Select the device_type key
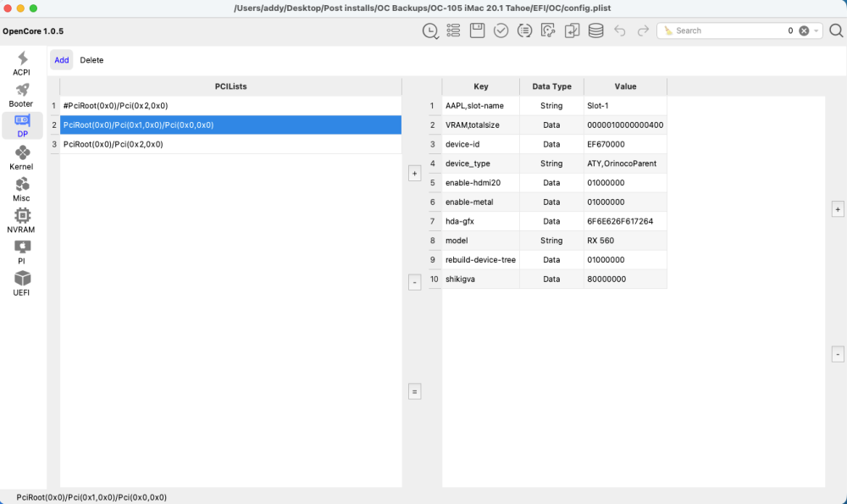Image resolution: width=847 pixels, height=504 pixels. pos(481,163)
